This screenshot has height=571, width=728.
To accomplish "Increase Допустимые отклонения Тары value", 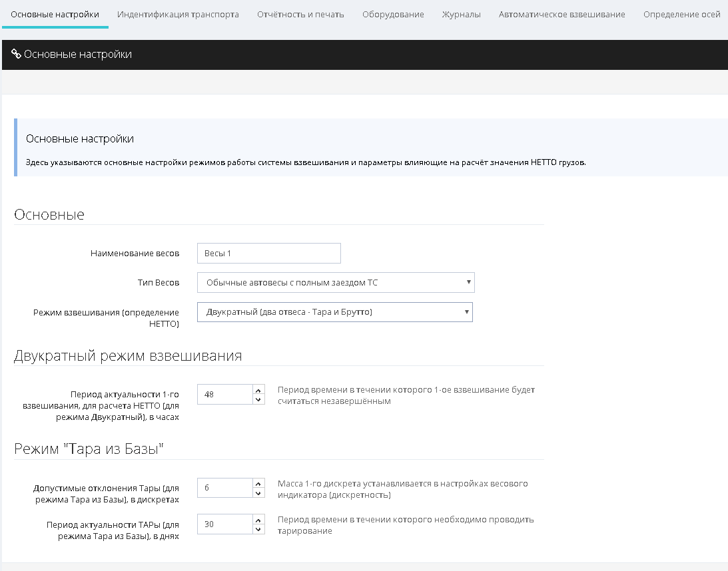I will pos(259,483).
